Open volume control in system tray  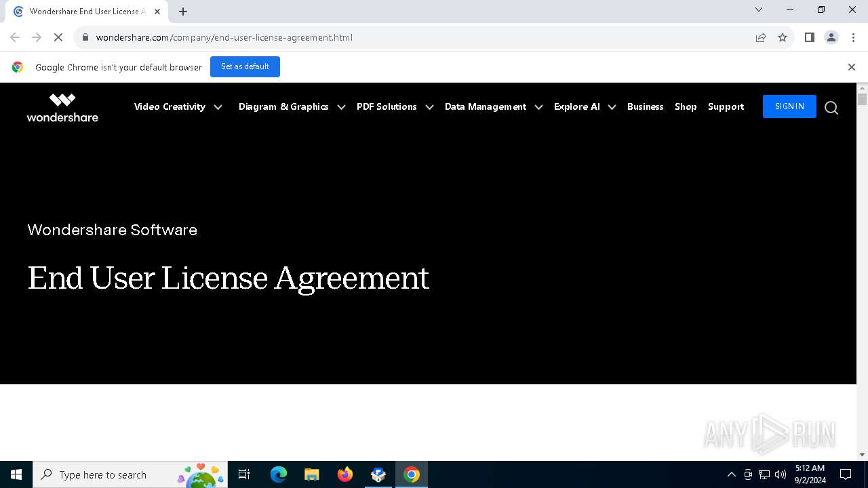point(781,474)
